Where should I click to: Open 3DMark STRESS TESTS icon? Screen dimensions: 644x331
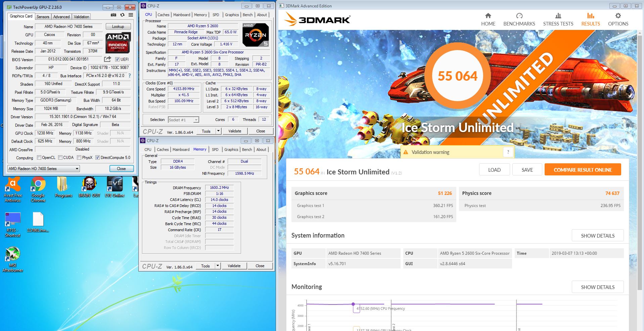(x=558, y=15)
